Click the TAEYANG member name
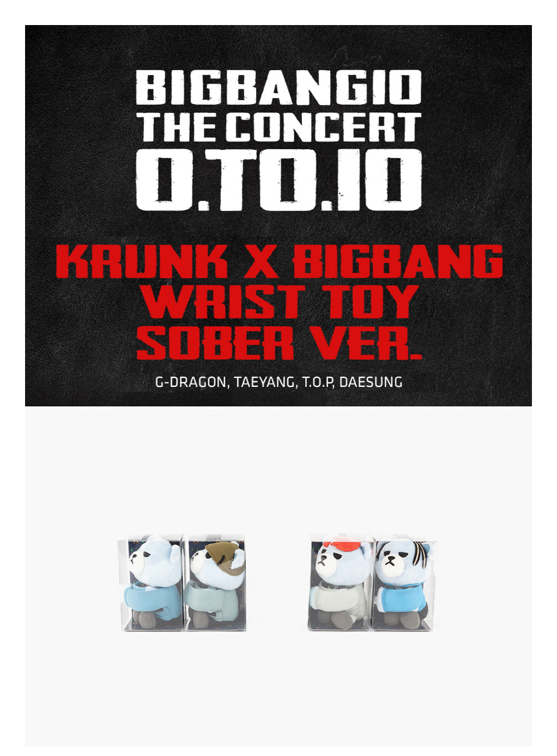The height and width of the screenshot is (756, 557). (265, 382)
